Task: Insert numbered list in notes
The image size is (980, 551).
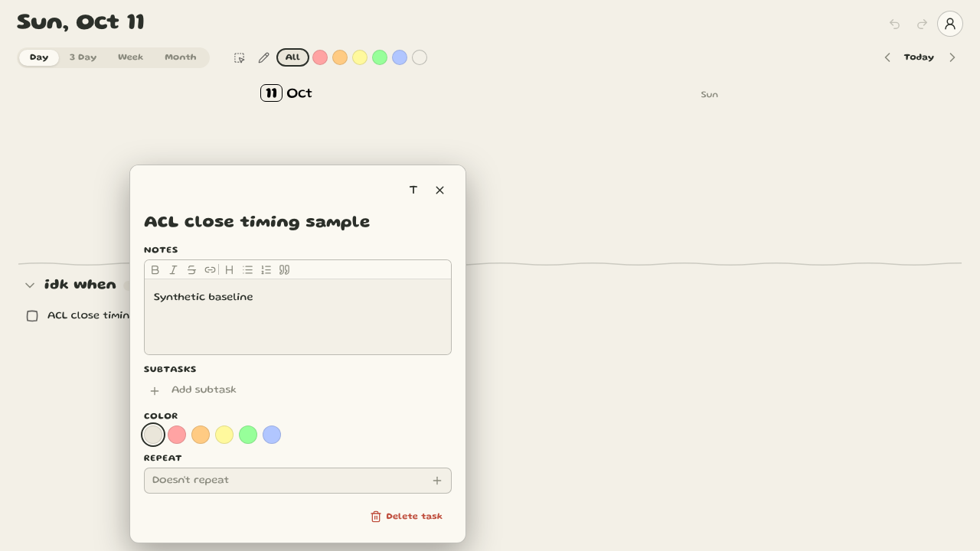Action: [x=266, y=270]
